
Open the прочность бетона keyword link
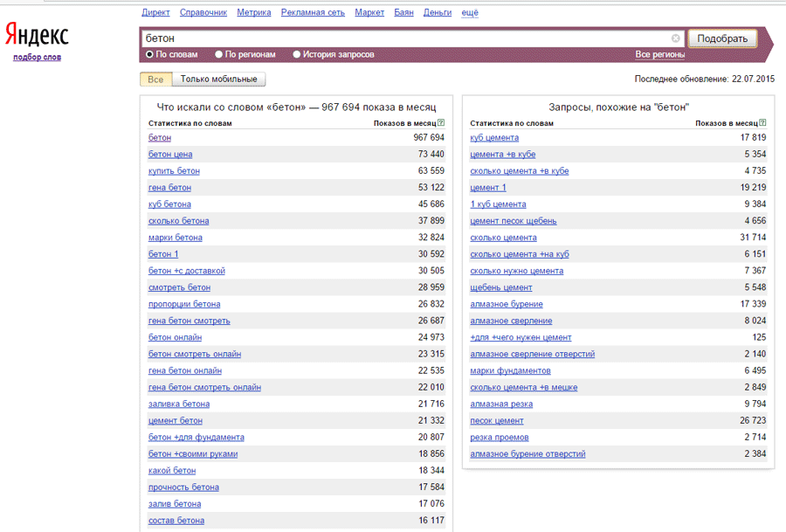click(183, 487)
